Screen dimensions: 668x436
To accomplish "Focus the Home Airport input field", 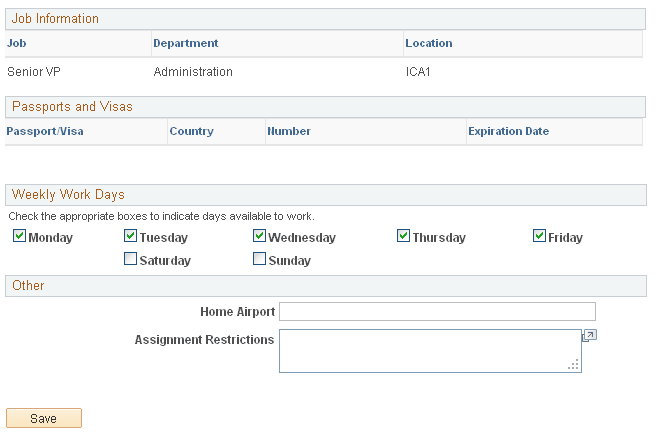I will click(437, 312).
